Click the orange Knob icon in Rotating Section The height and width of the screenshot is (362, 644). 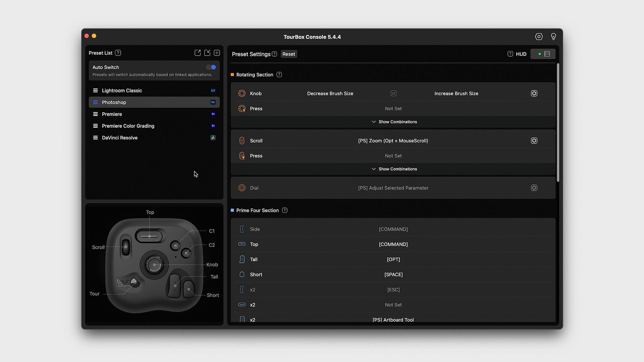(241, 93)
